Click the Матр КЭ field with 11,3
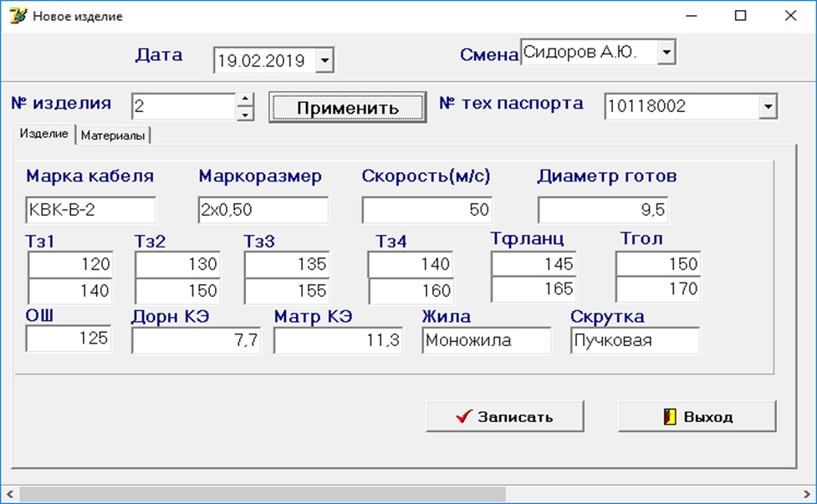This screenshot has width=817, height=504. point(338,340)
